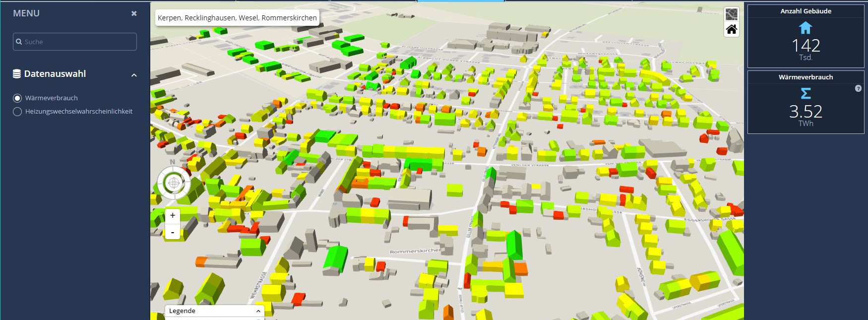Image resolution: width=868 pixels, height=320 pixels.
Task: Select the Wärmeverbrauch radio button
Action: point(17,98)
